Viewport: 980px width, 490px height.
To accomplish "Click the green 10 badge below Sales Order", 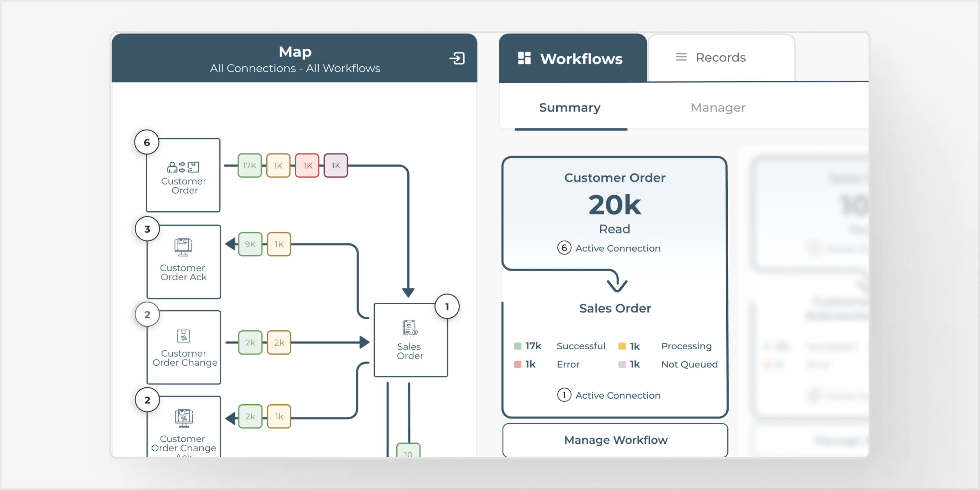I will tap(408, 450).
